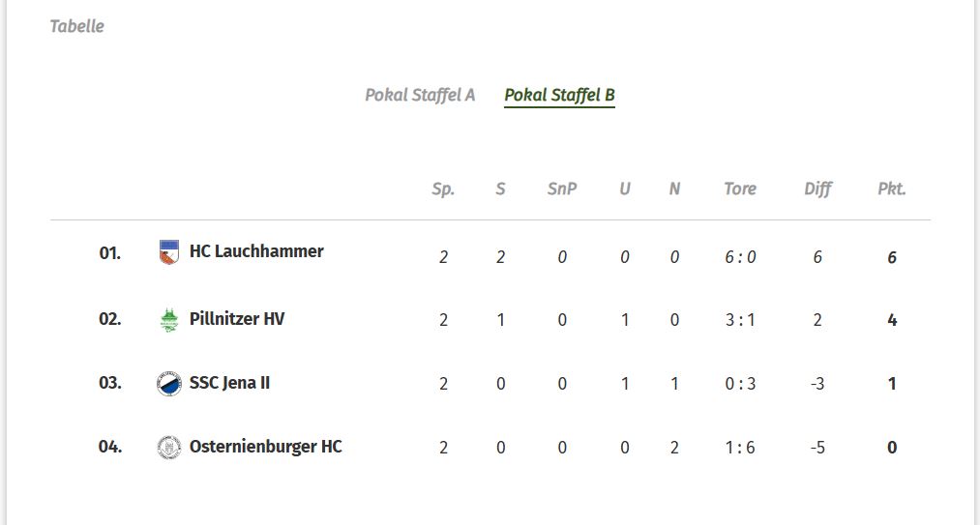
Task: Click the Pillnitzer HV club logo
Action: click(x=169, y=320)
